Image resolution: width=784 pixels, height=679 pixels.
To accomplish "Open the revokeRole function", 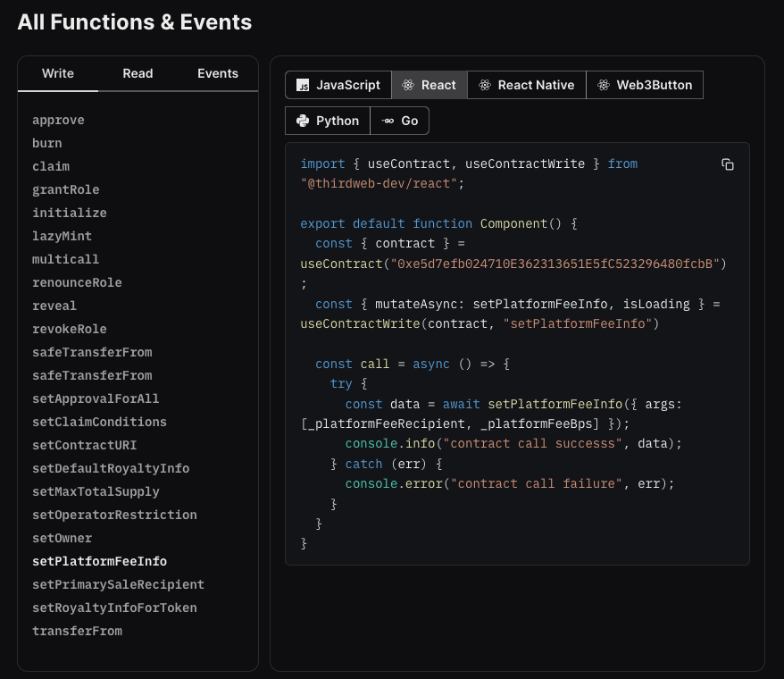I will coord(70,330).
